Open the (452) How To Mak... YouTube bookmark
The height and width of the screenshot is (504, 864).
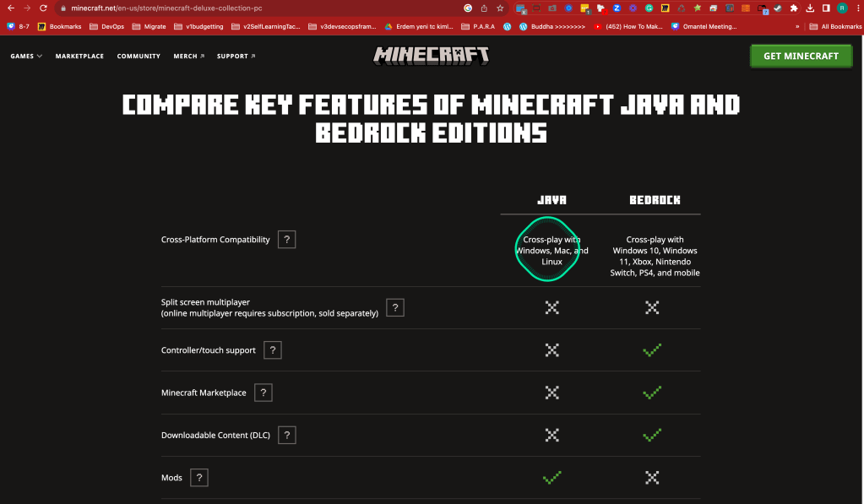pos(628,26)
